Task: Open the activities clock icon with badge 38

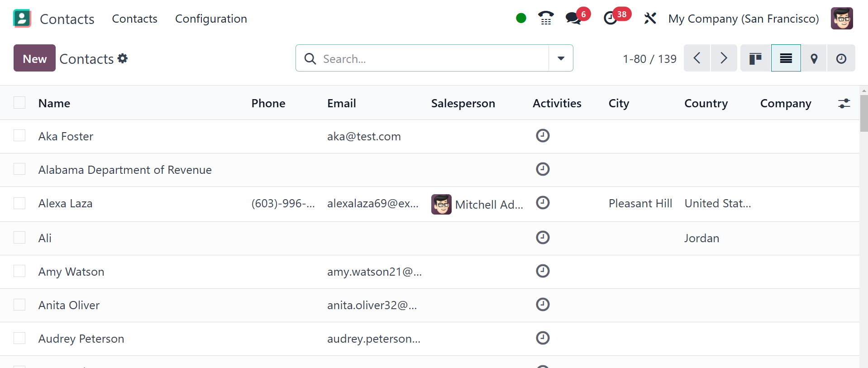Action: point(611,18)
